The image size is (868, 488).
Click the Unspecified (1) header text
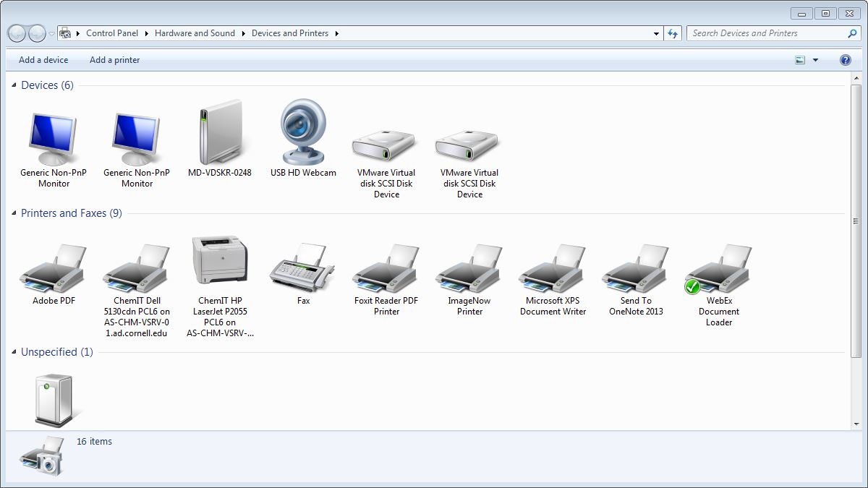pyautogui.click(x=57, y=352)
